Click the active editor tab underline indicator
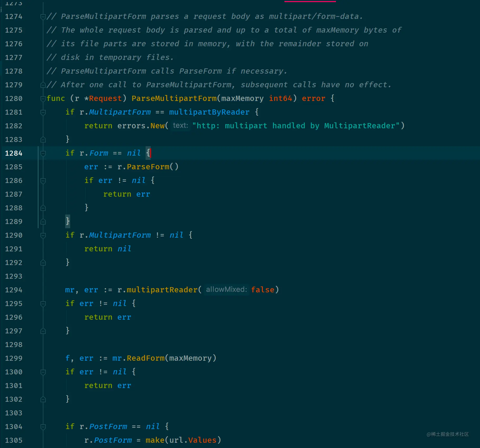This screenshot has height=448, width=480. pos(310,1)
